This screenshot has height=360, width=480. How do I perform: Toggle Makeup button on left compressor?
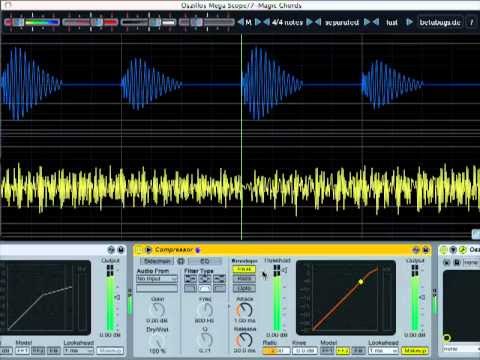point(110,351)
